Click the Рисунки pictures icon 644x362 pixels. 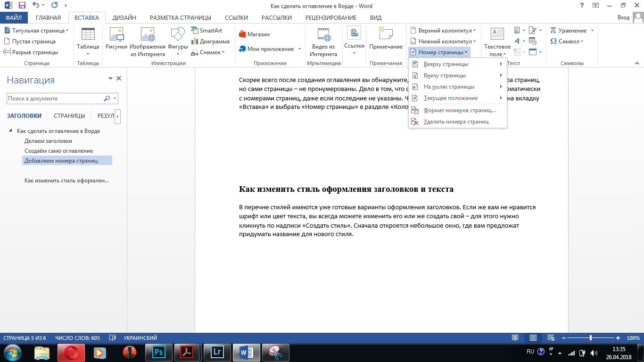(x=116, y=35)
